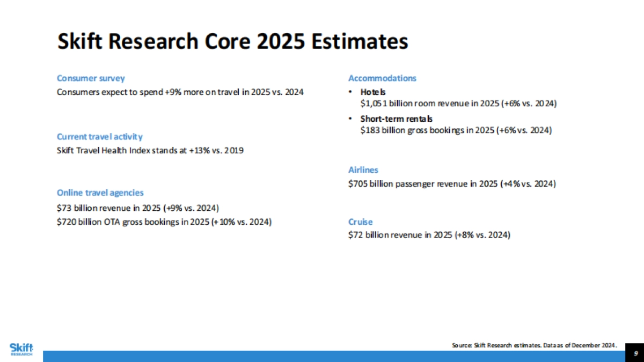Click the $183 billion gross bookings line
Viewport: 644px width, 362px height.
tap(456, 130)
